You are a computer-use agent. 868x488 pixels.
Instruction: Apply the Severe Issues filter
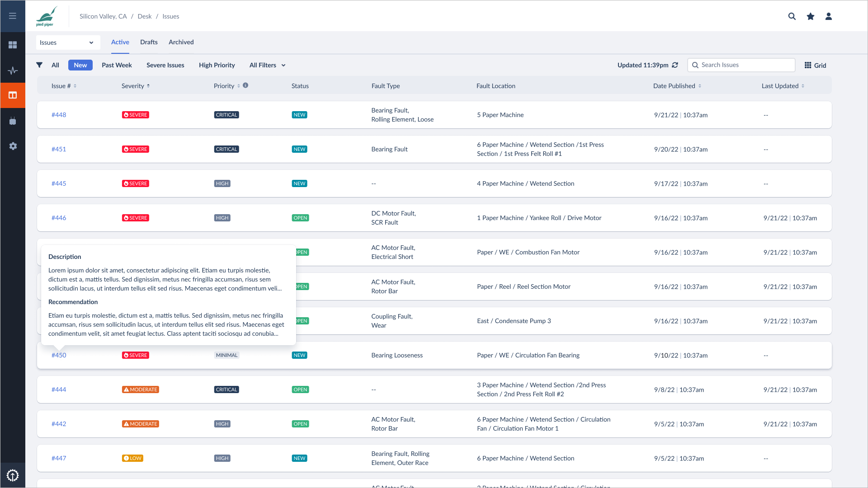tap(165, 65)
